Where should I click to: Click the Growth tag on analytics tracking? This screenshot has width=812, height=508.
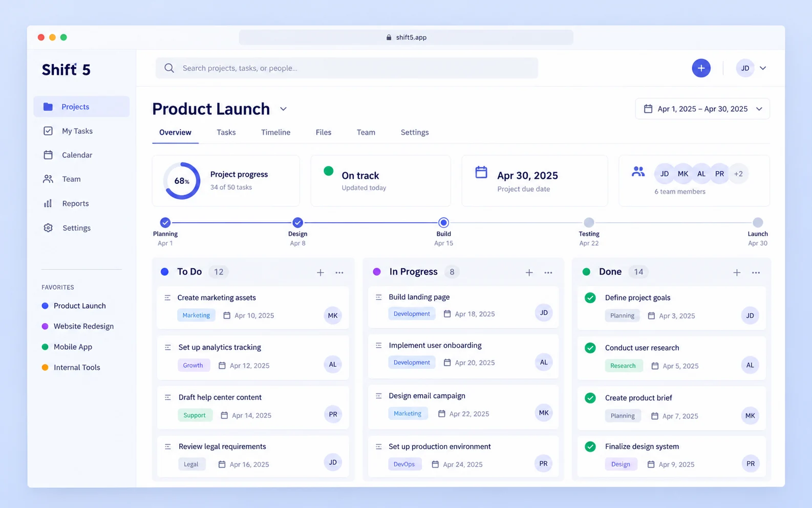click(x=193, y=365)
